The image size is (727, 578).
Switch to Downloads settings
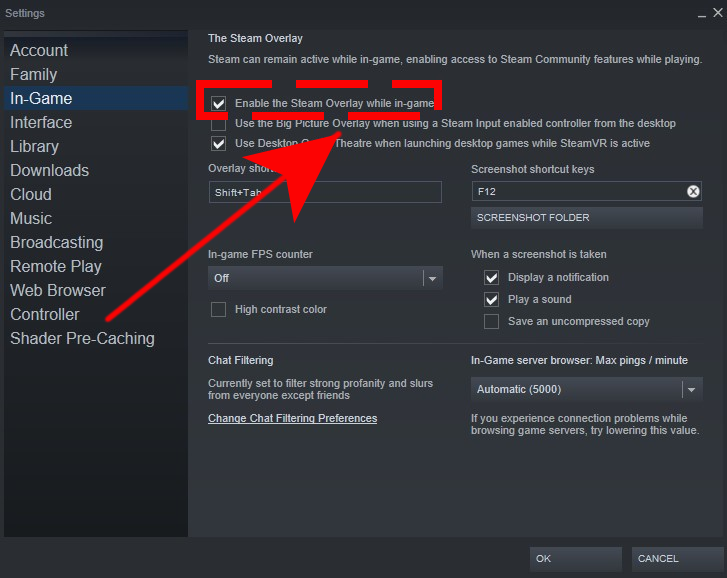pos(96,171)
